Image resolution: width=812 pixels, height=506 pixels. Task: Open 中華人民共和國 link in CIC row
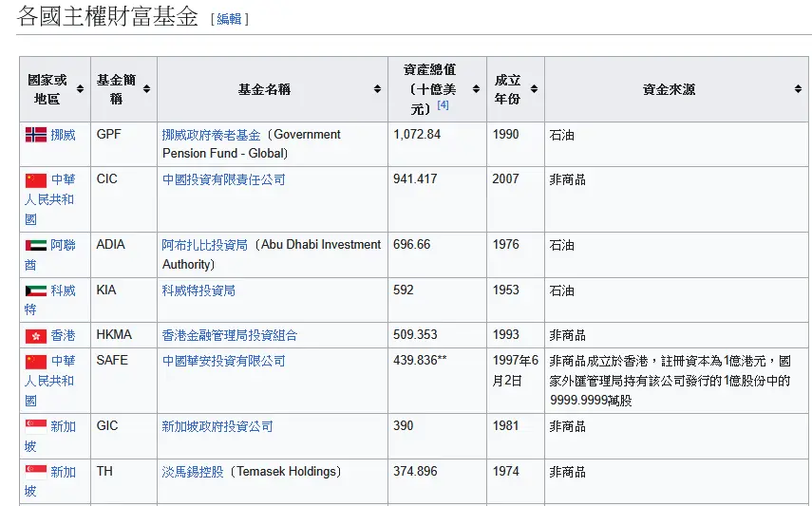pyautogui.click(x=49, y=199)
